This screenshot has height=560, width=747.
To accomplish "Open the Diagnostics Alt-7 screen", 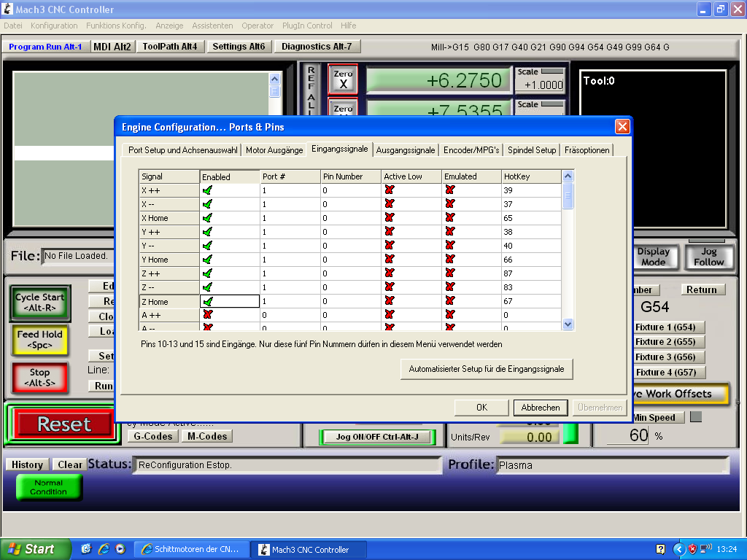I will point(317,47).
